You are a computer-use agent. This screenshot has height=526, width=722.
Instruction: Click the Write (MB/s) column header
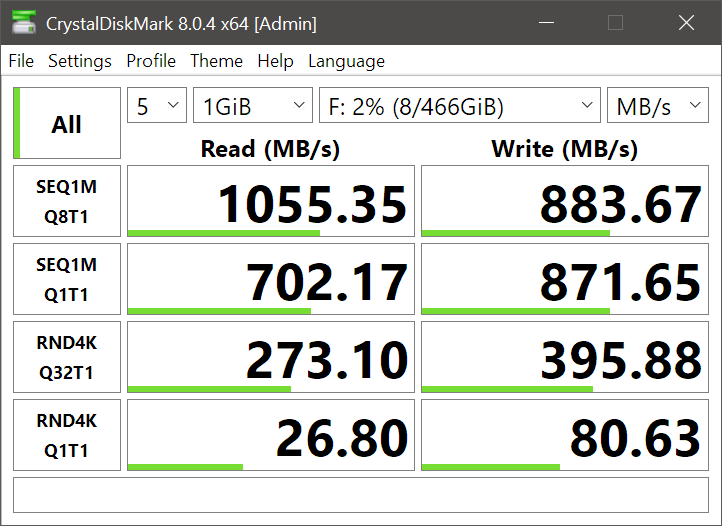click(565, 149)
